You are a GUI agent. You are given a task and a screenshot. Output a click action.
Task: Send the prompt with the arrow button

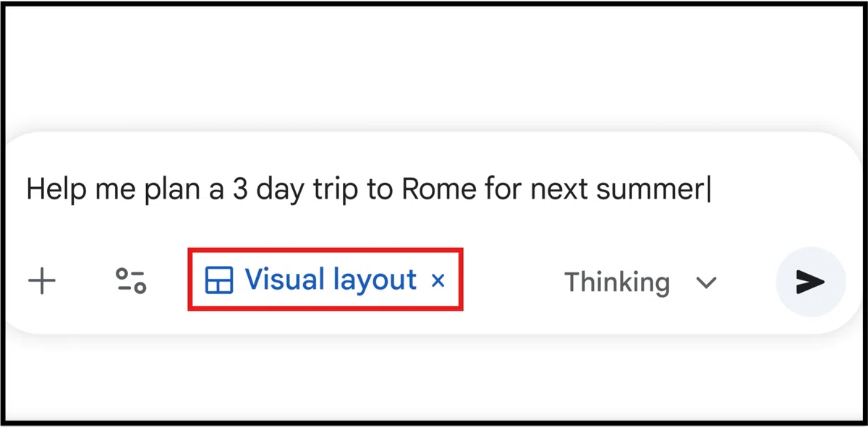(810, 282)
